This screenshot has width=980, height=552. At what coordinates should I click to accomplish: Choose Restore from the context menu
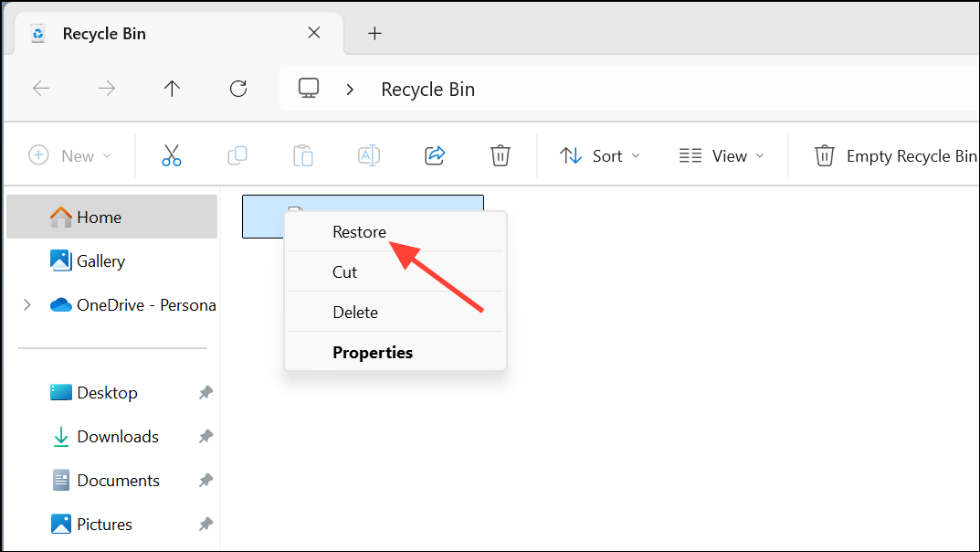[x=359, y=231]
